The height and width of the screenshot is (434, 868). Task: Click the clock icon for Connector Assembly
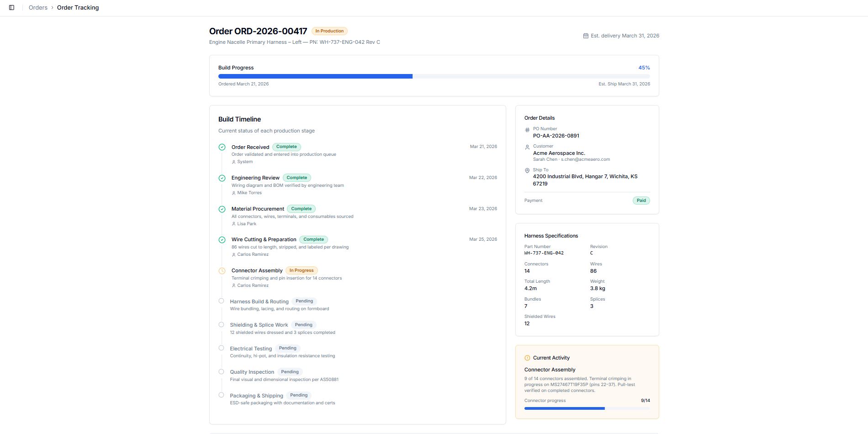[222, 271]
